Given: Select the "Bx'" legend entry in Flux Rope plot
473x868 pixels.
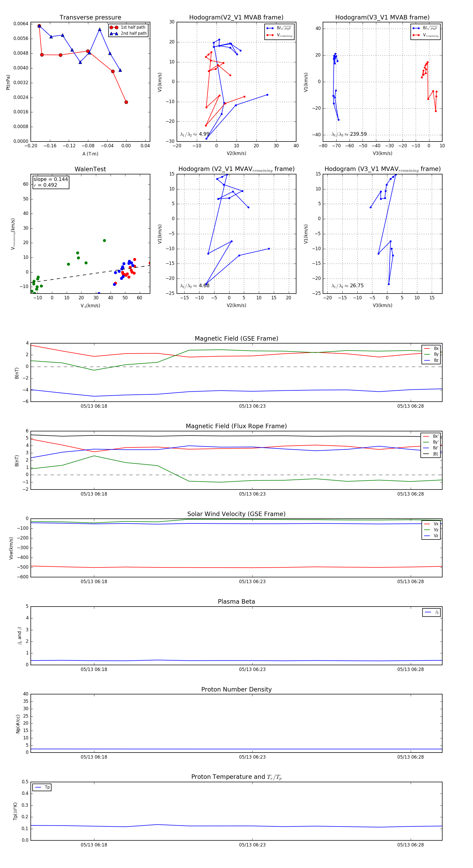Looking at the screenshot, I should (x=431, y=436).
